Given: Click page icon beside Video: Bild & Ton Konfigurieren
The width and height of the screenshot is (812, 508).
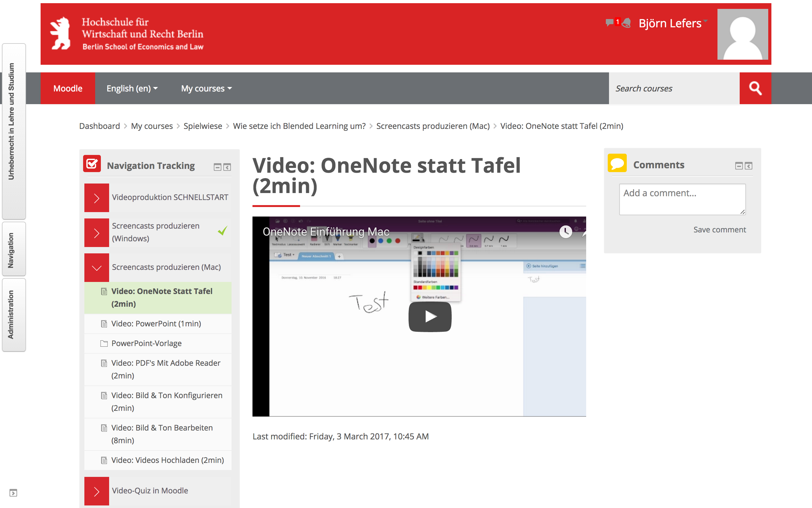Looking at the screenshot, I should pos(104,396).
